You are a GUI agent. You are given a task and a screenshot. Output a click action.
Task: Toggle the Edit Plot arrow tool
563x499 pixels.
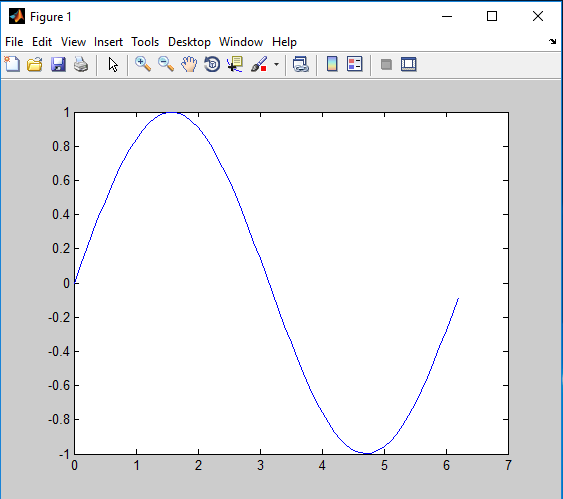113,65
